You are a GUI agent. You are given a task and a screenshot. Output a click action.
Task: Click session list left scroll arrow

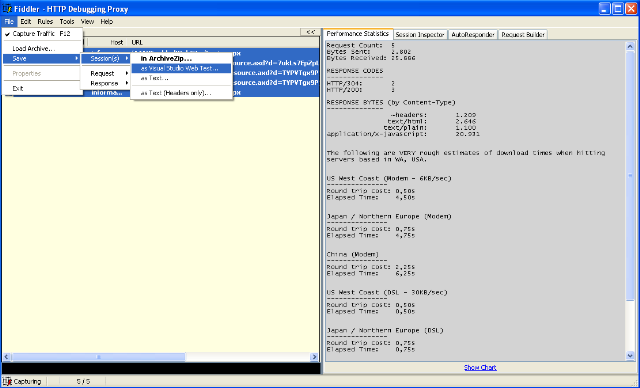[6, 357]
